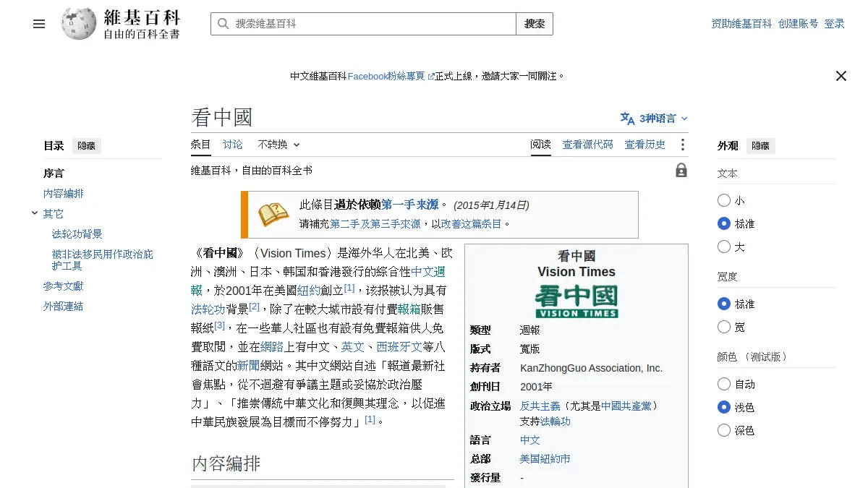Open the three-dot more tools menu
The image size is (868, 488).
coord(682,145)
